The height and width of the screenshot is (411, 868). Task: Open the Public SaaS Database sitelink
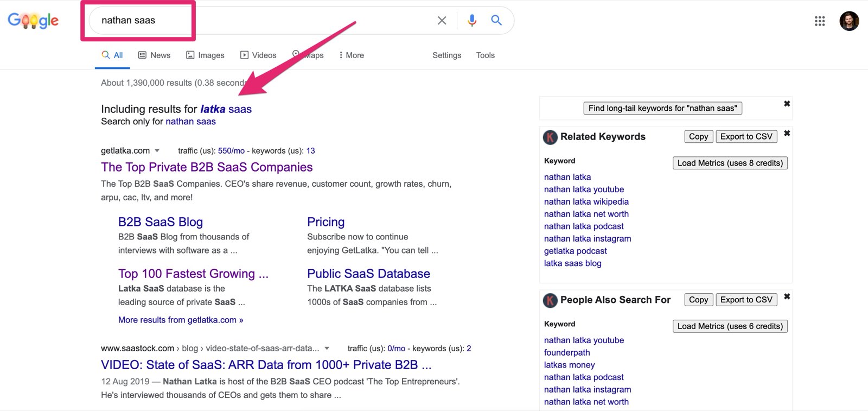pyautogui.click(x=368, y=274)
